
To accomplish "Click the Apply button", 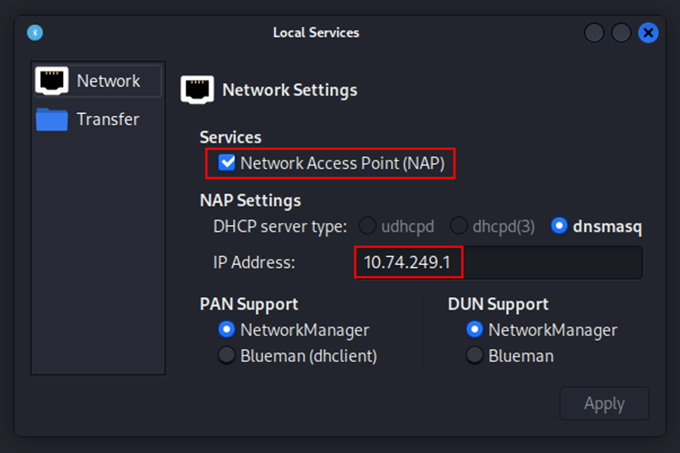I will coord(604,403).
